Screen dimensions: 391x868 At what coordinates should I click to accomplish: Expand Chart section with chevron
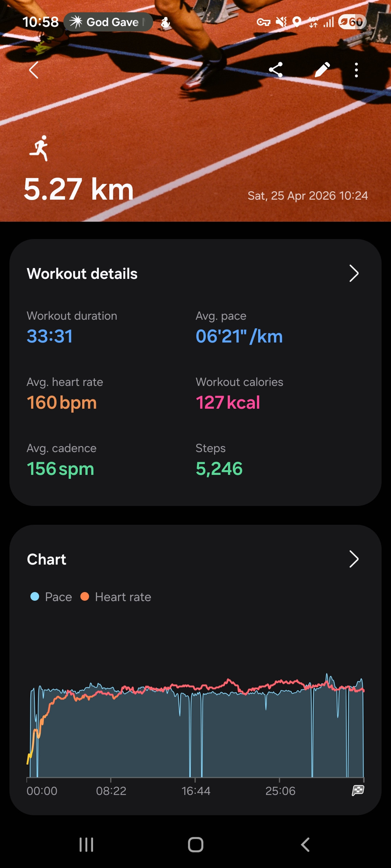(354, 559)
